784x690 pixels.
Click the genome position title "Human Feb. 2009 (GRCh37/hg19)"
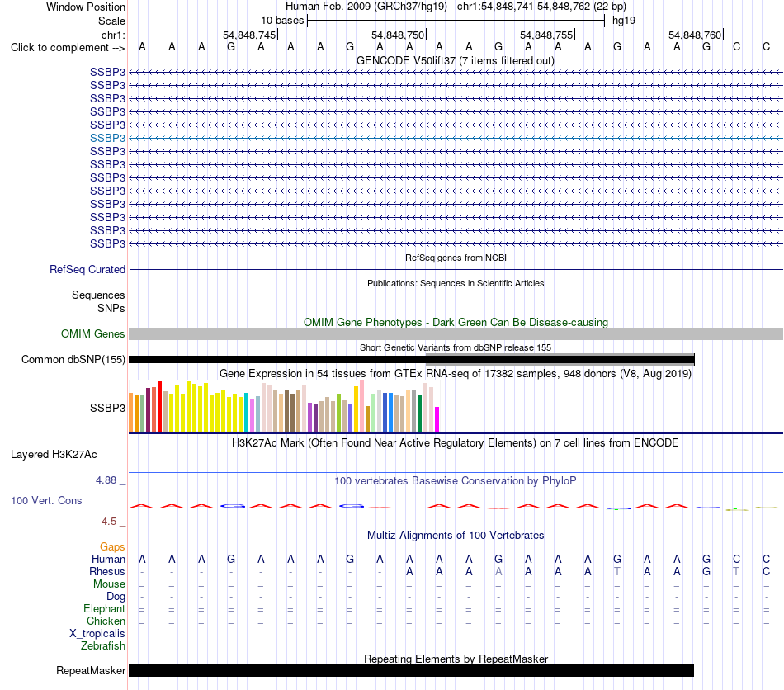click(x=367, y=7)
